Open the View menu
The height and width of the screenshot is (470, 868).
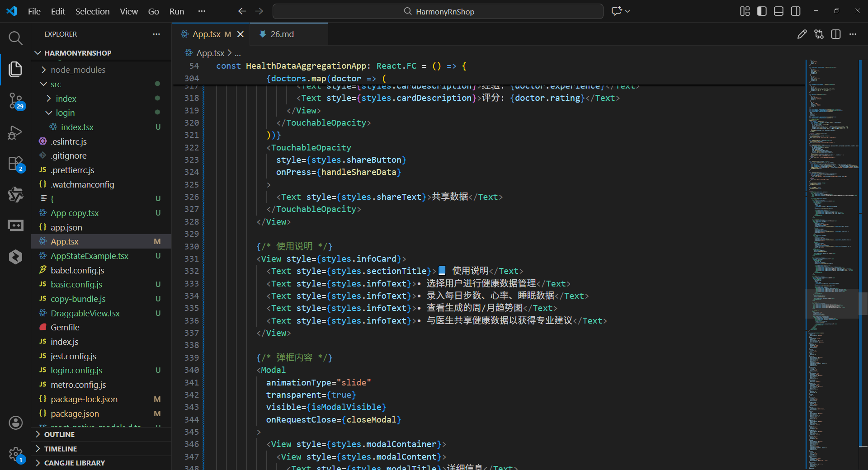(x=129, y=11)
